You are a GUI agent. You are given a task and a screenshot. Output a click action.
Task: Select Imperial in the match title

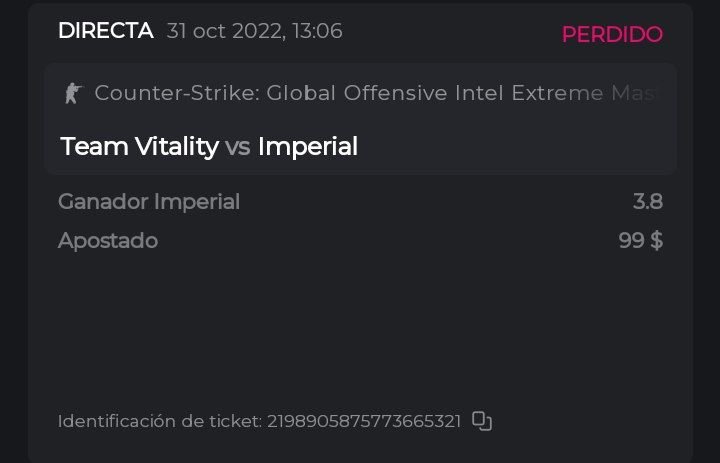pyautogui.click(x=307, y=146)
